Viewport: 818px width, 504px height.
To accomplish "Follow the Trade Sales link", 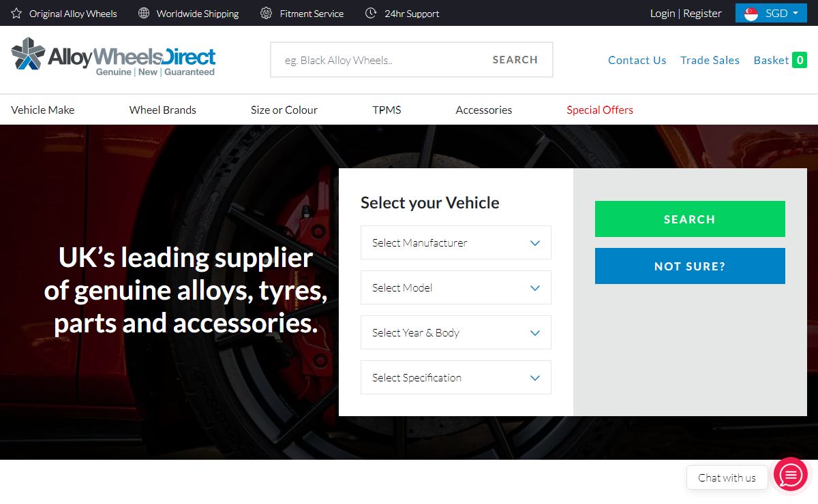I will 710,60.
